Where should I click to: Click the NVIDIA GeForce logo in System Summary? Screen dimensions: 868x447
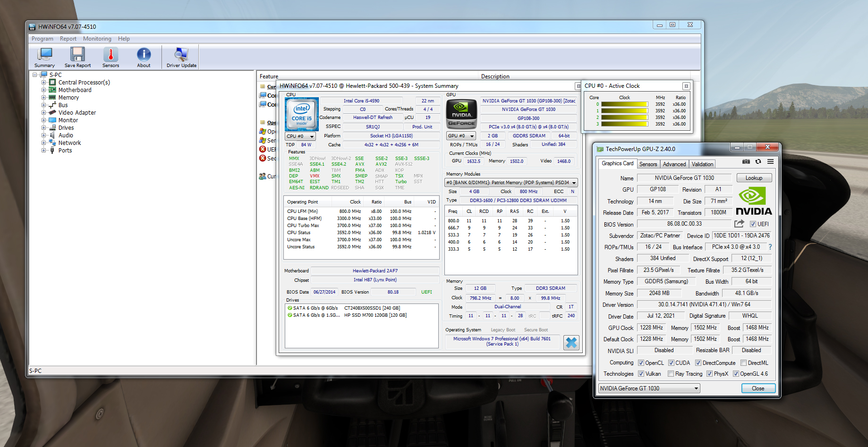pos(461,114)
